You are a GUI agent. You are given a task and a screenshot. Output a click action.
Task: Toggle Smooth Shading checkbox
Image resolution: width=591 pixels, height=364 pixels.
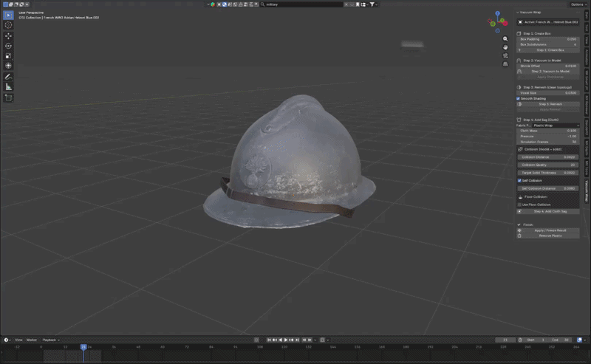(519, 98)
